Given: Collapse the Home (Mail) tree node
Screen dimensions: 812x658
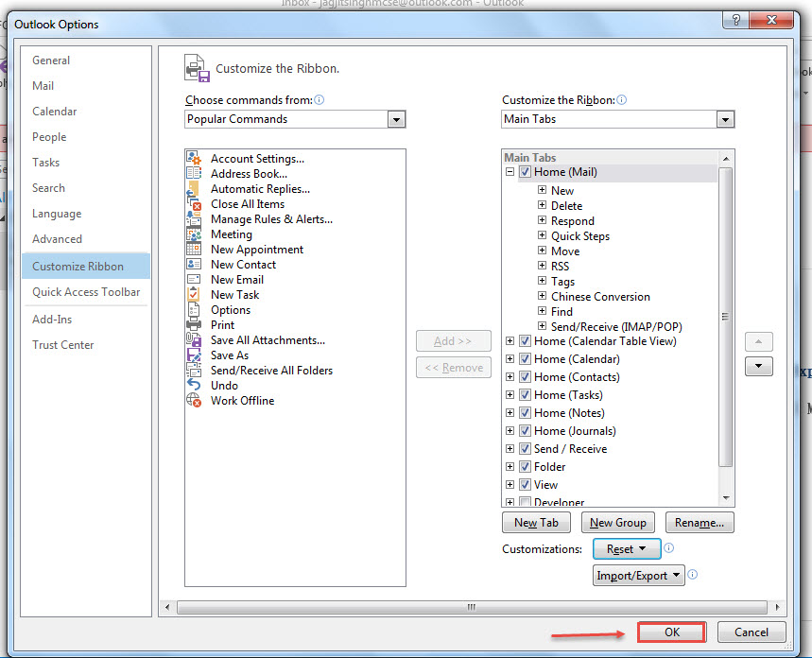Looking at the screenshot, I should [510, 171].
